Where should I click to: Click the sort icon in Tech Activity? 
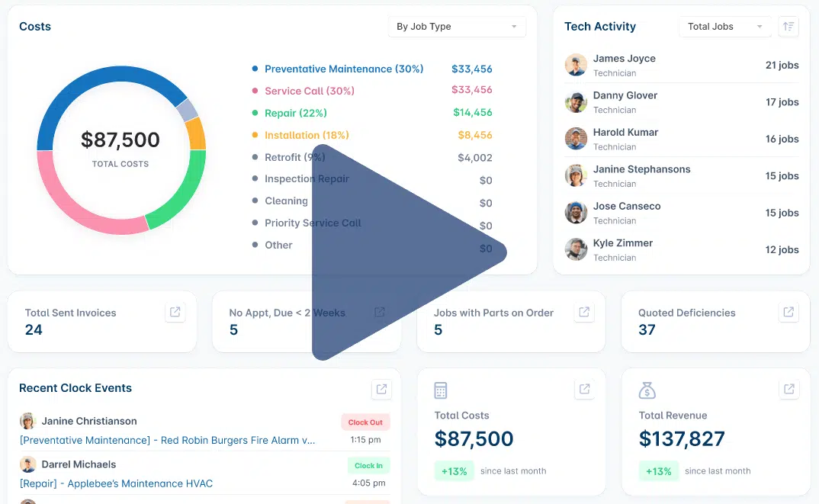(788, 27)
